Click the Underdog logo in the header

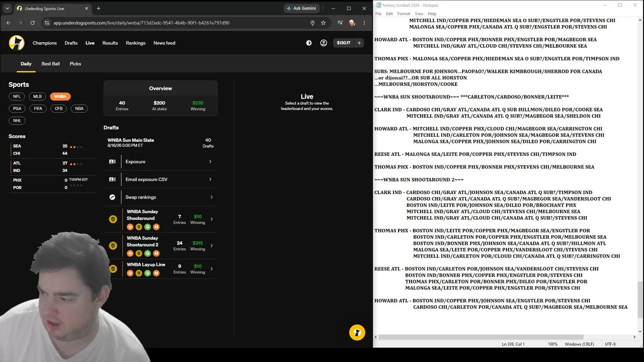click(17, 43)
